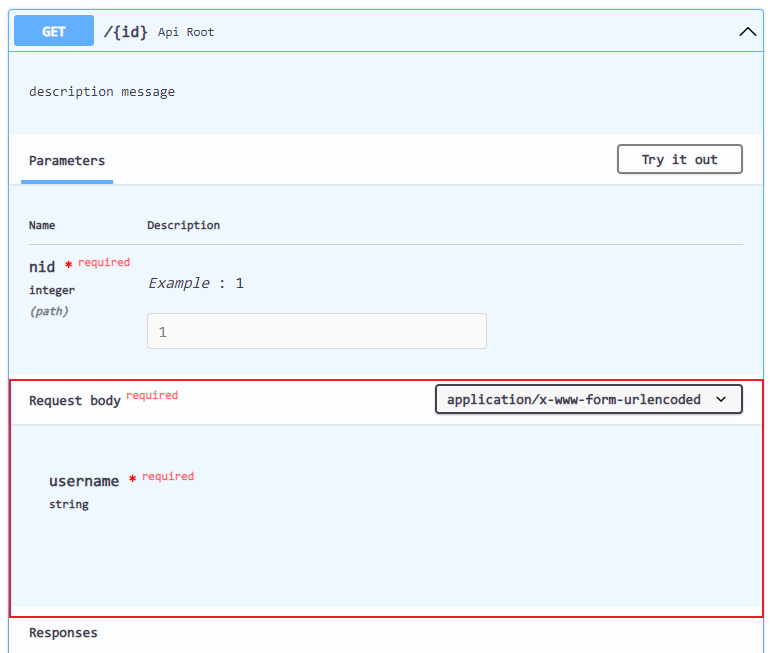Click the Example : 1 text
Image resolution: width=784 pixels, height=653 pixels.
(x=196, y=283)
